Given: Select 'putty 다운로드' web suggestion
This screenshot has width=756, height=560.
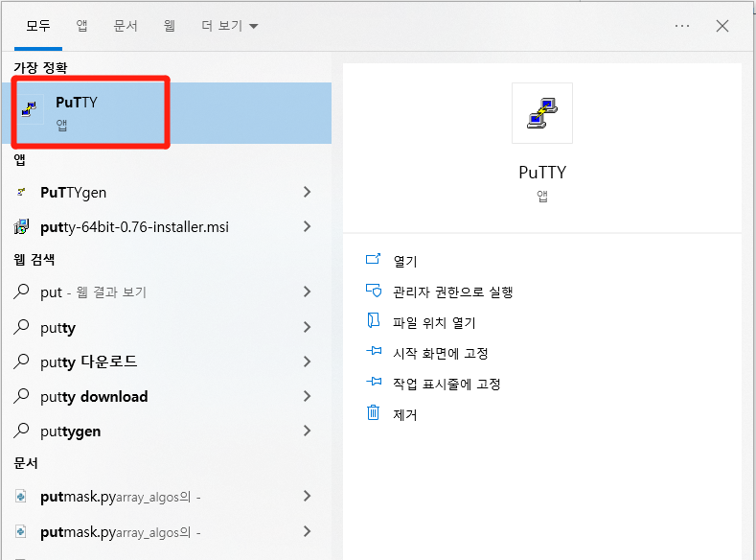Looking at the screenshot, I should pos(167,362).
